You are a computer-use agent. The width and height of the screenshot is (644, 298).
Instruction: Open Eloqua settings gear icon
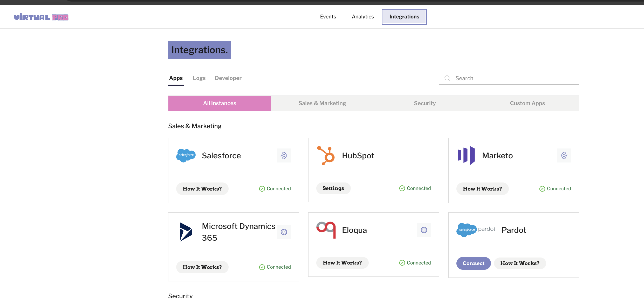(x=424, y=230)
